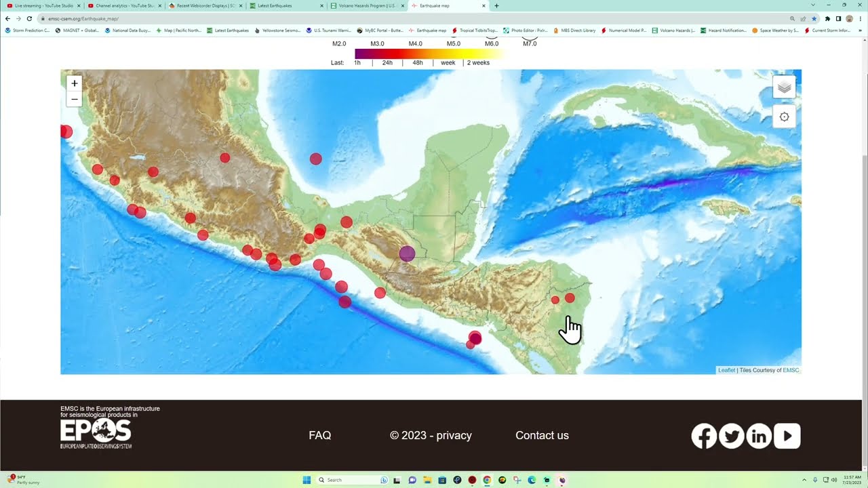Click the Leaflet attribution link
The image size is (868, 488).
726,370
